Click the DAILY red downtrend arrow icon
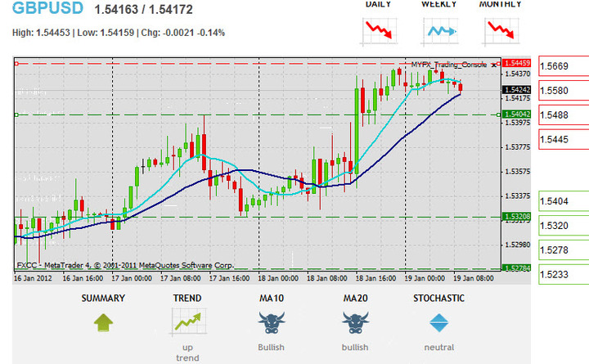This screenshot has width=589, height=364. pyautogui.click(x=377, y=30)
